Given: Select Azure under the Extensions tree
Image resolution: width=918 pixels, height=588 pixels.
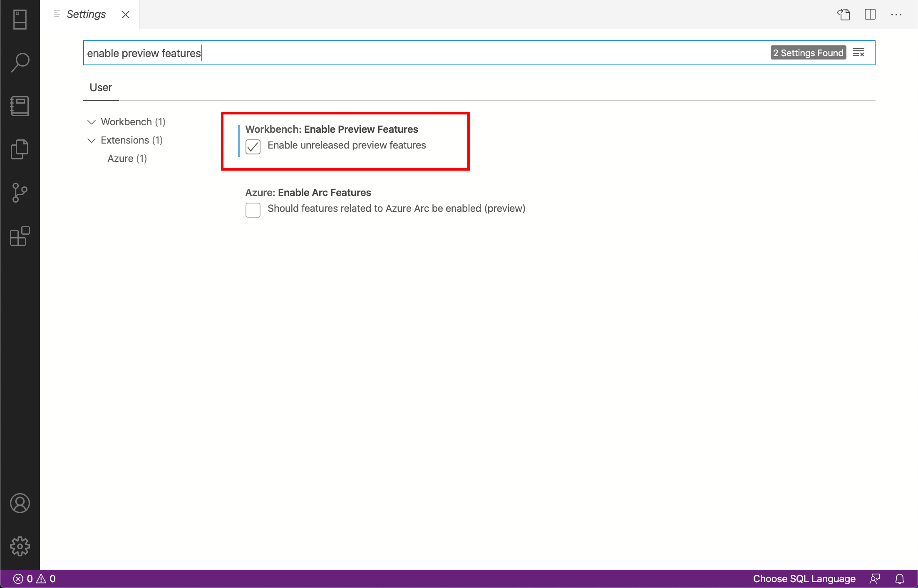Looking at the screenshot, I should (x=127, y=158).
